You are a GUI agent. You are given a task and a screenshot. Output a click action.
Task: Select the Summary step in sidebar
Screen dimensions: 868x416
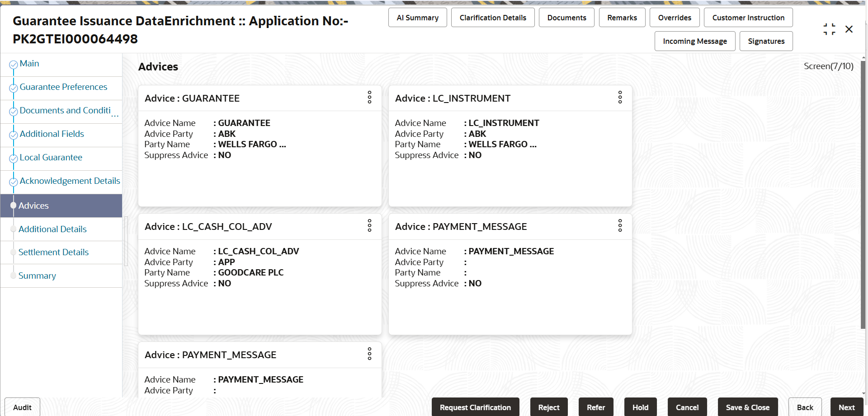pyautogui.click(x=37, y=276)
